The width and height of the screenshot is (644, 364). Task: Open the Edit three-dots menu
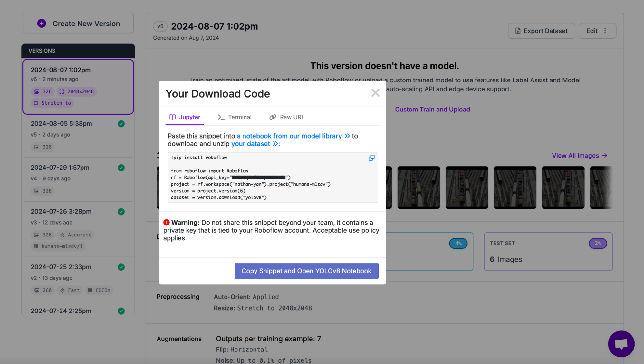click(605, 31)
